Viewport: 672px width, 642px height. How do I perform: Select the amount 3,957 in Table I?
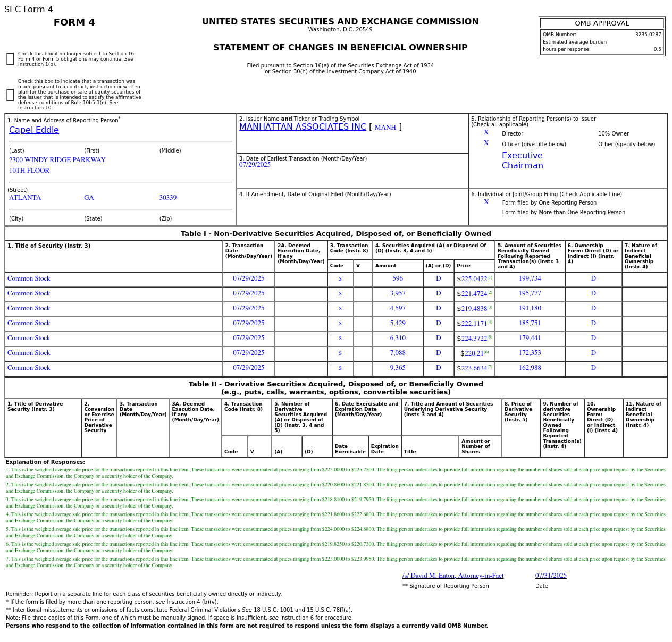tap(398, 293)
